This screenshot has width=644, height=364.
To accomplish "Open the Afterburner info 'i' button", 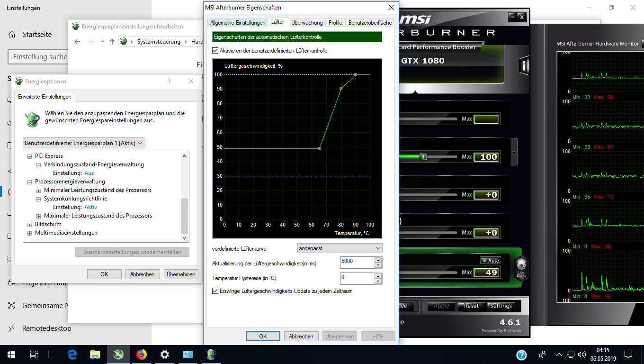I will tap(524, 66).
